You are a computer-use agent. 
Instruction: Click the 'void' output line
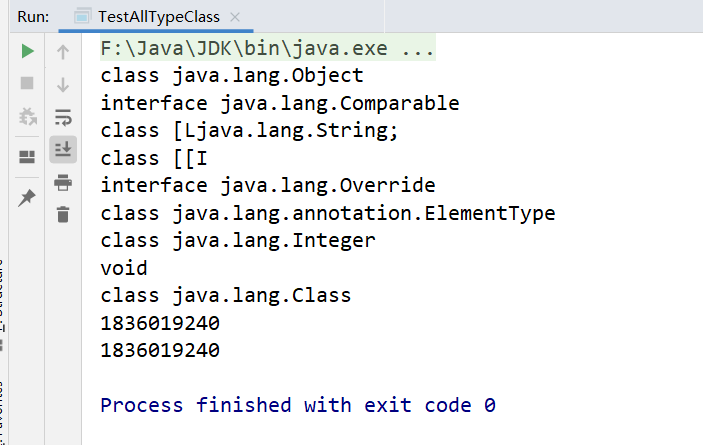(124, 268)
